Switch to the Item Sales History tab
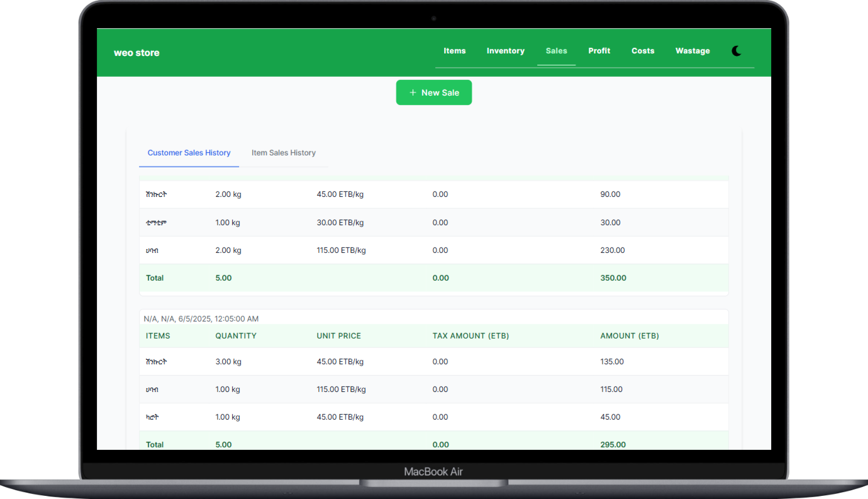 coord(283,152)
